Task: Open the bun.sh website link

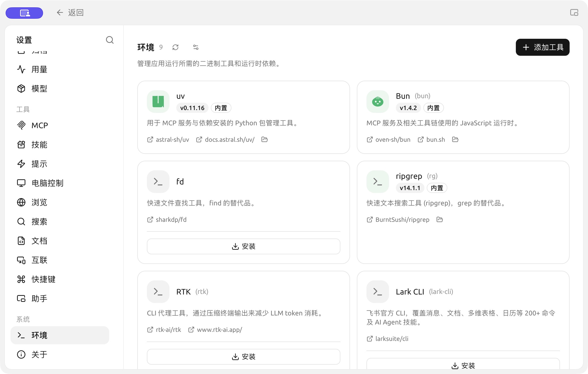Action: pyautogui.click(x=431, y=139)
